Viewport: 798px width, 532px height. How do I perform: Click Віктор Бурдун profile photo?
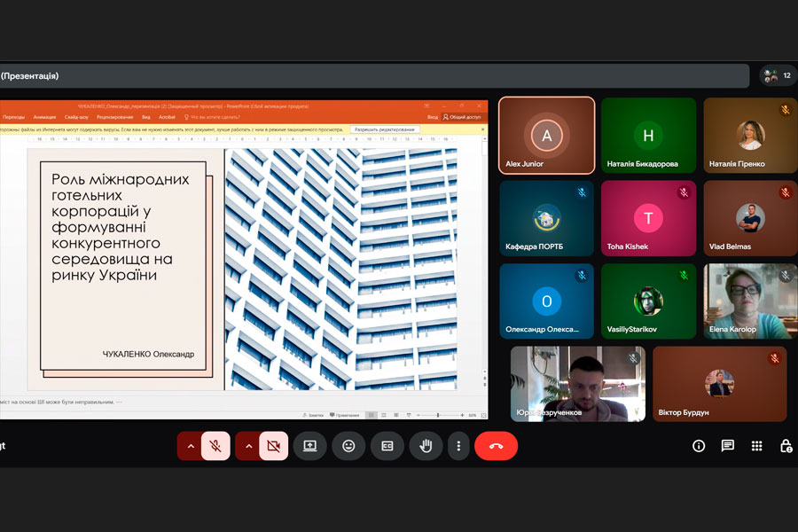720,383
